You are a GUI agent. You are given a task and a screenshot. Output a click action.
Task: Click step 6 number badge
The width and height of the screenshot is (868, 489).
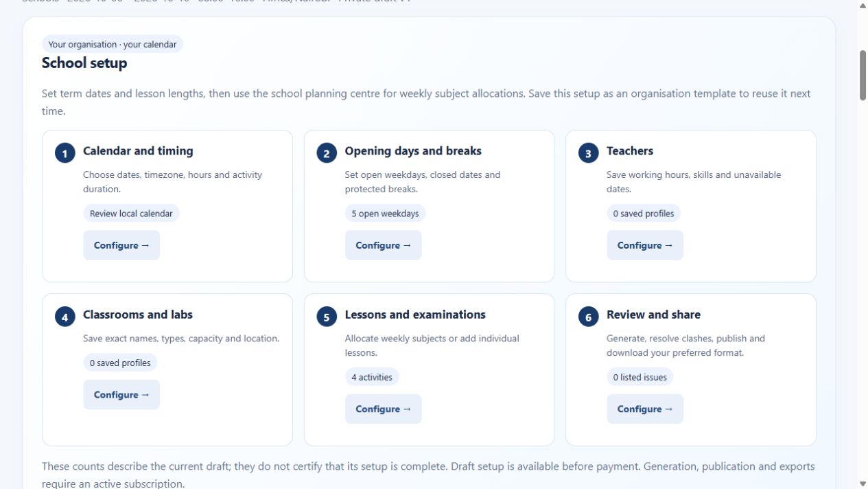[x=588, y=317]
